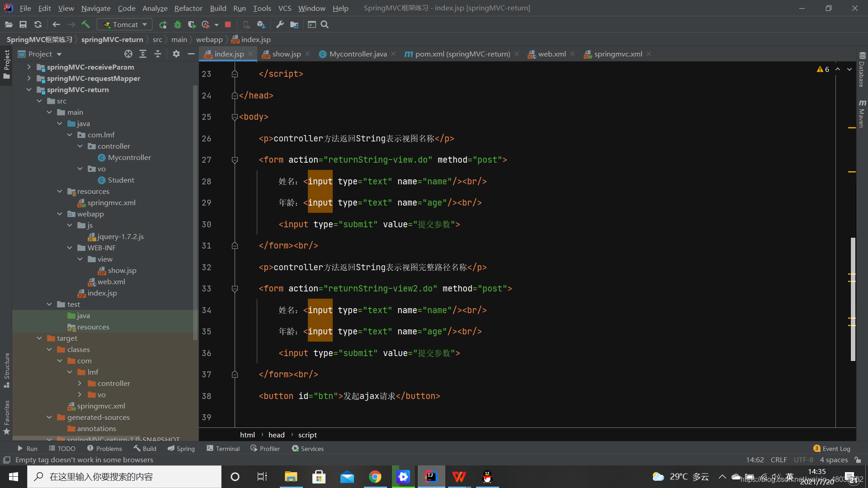The height and width of the screenshot is (488, 868).
Task: Click the Build Project hammer icon
Action: (x=85, y=24)
